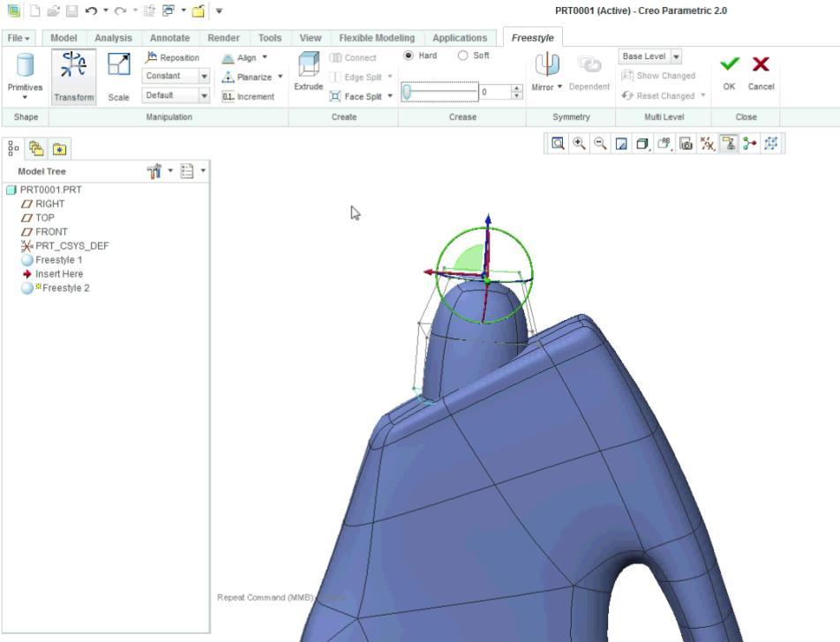Select the Hard crease radio button
Screen dimensions: 840x642
(x=409, y=56)
